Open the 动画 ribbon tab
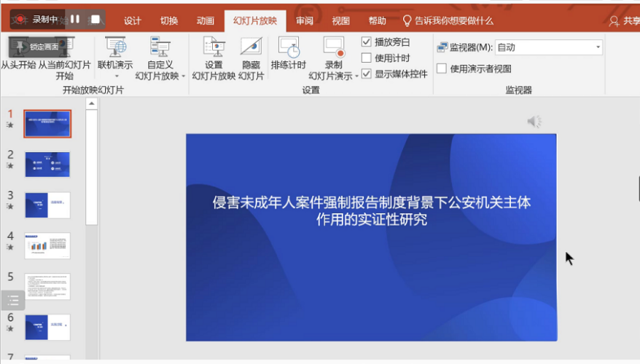This screenshot has width=640, height=364. (x=205, y=21)
